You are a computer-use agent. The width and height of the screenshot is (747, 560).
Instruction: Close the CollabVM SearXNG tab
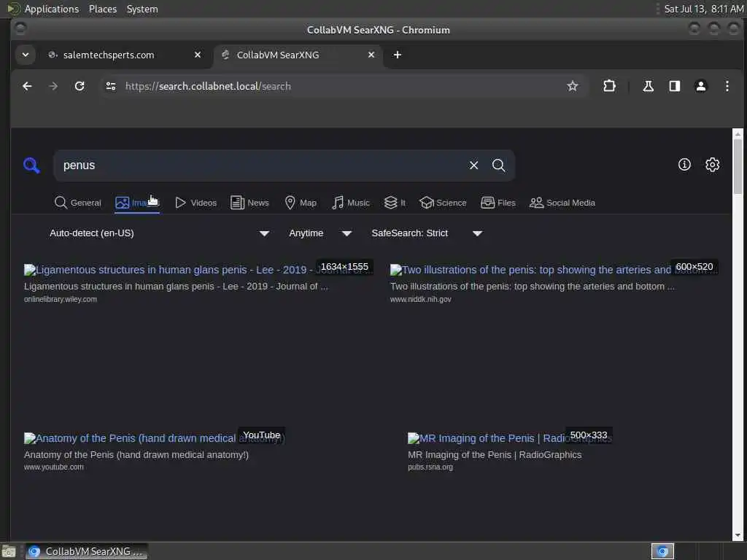pyautogui.click(x=371, y=55)
